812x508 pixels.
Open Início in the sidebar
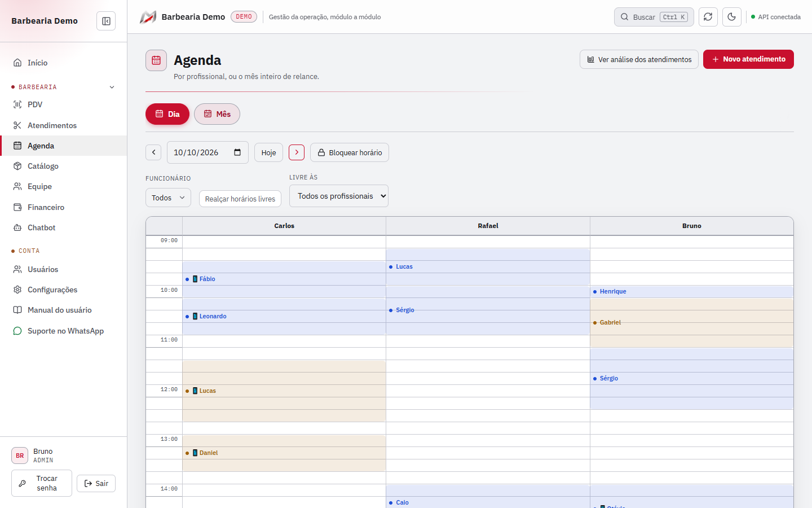click(x=63, y=63)
